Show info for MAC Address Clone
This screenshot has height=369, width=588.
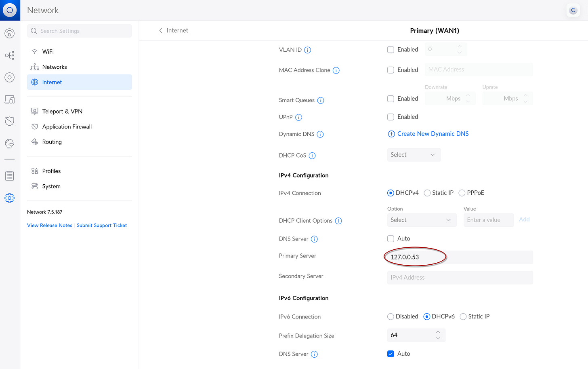[336, 70]
